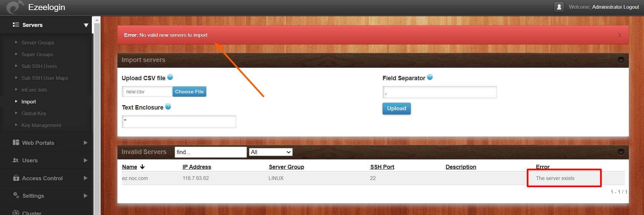This screenshot has width=644, height=215.
Task: Dismiss the red error banner with X
Action: 619,35
